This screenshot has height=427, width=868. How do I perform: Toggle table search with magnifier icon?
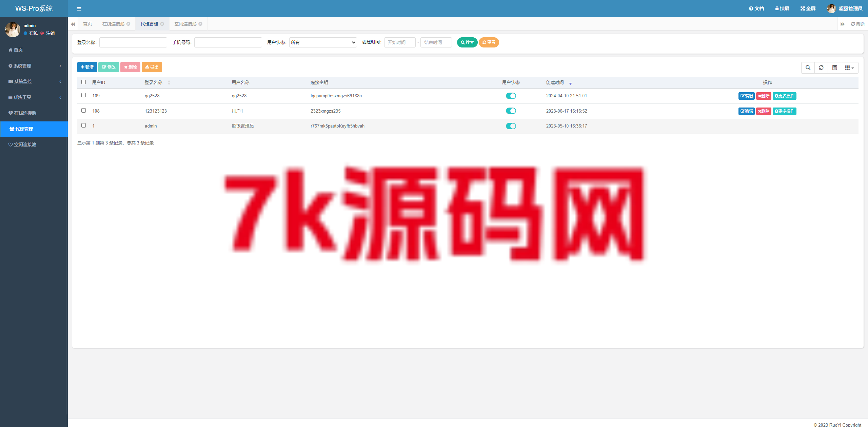click(808, 68)
